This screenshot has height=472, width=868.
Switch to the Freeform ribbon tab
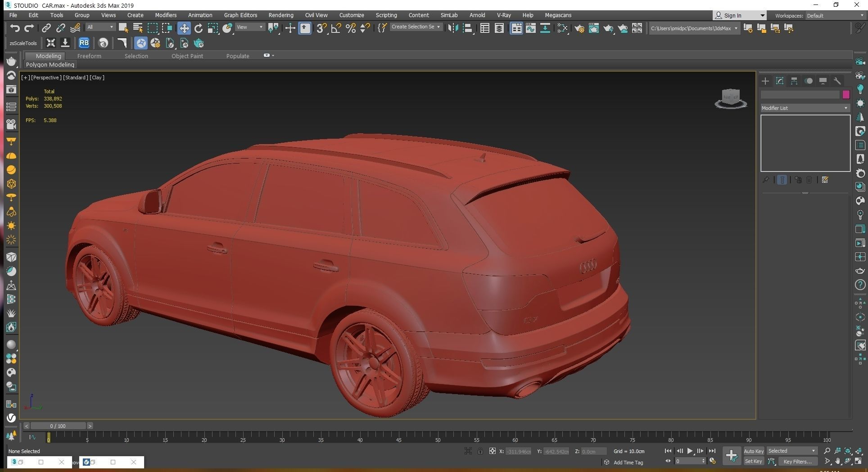coord(89,56)
